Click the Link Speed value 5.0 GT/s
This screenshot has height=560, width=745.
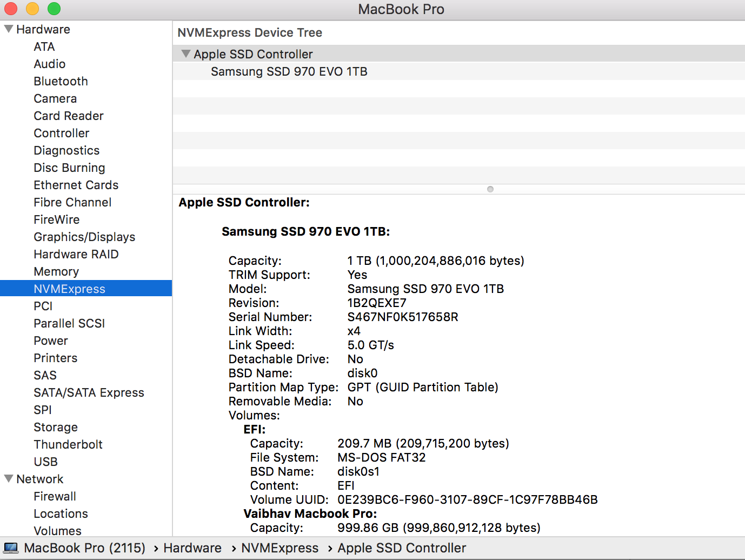(x=370, y=345)
